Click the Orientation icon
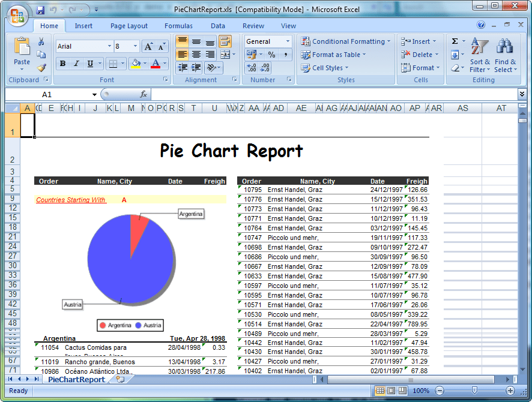Screen dimensions: 532x402 (x=212, y=67)
